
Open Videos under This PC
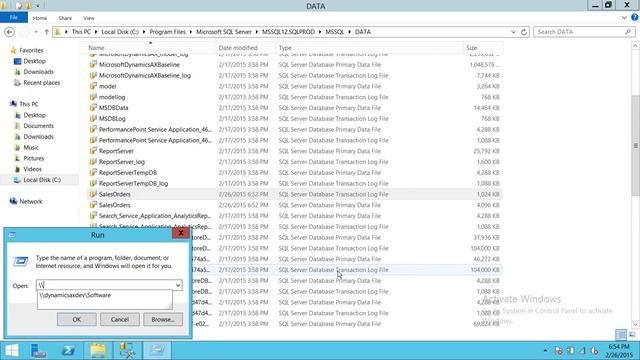(32, 169)
